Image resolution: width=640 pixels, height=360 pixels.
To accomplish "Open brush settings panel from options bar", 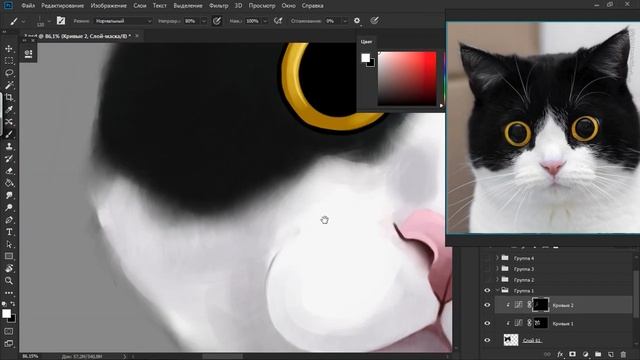I will click(x=61, y=21).
